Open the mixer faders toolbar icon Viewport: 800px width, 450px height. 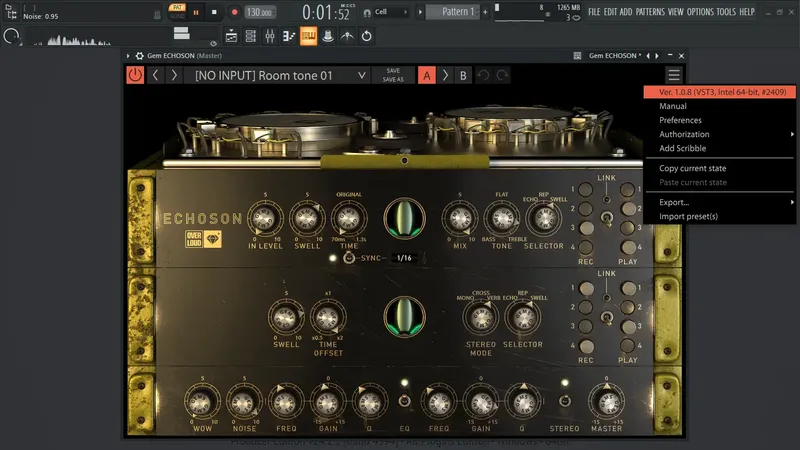pos(270,36)
